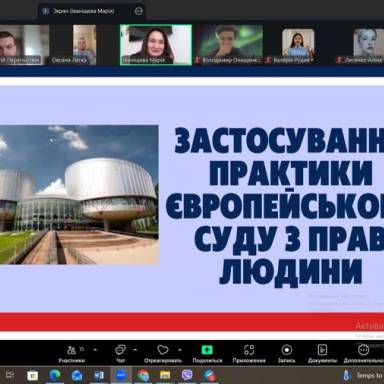Expand the arrow next to Отреагировать
This screenshot has width=384, height=384.
pyautogui.click(x=180, y=350)
